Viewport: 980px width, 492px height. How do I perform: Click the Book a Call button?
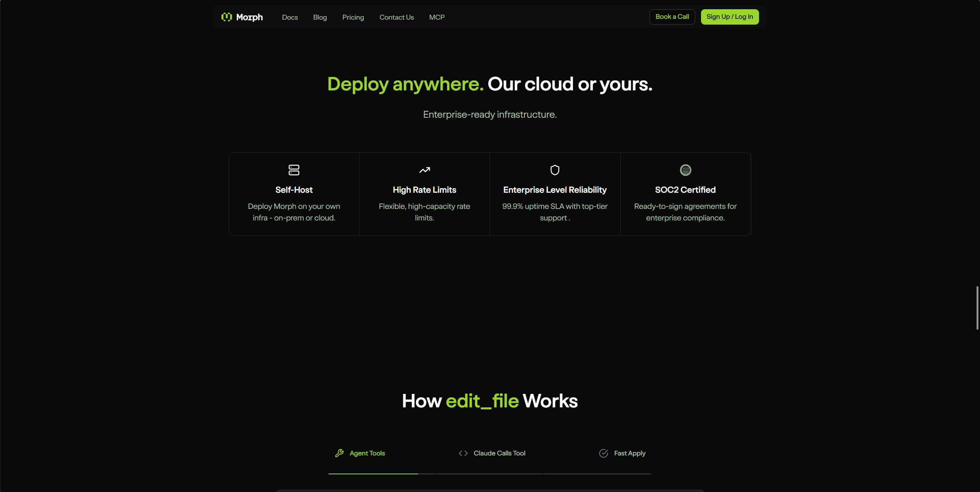click(672, 17)
